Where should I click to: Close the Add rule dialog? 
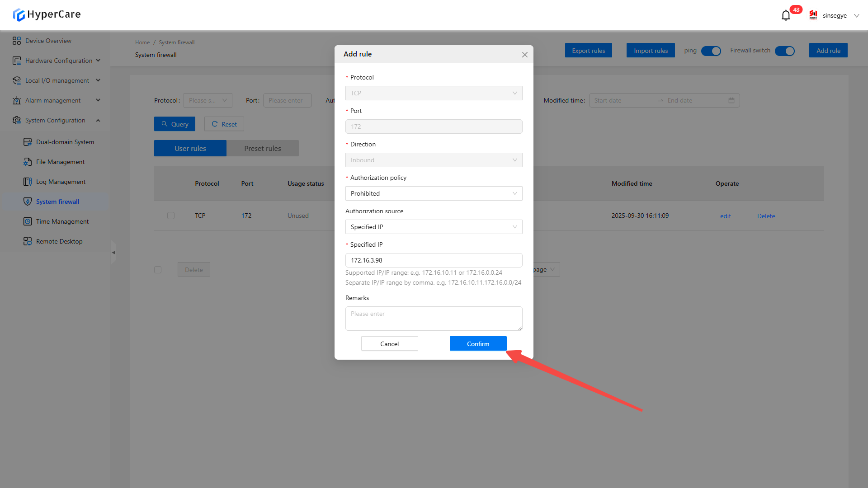click(524, 55)
